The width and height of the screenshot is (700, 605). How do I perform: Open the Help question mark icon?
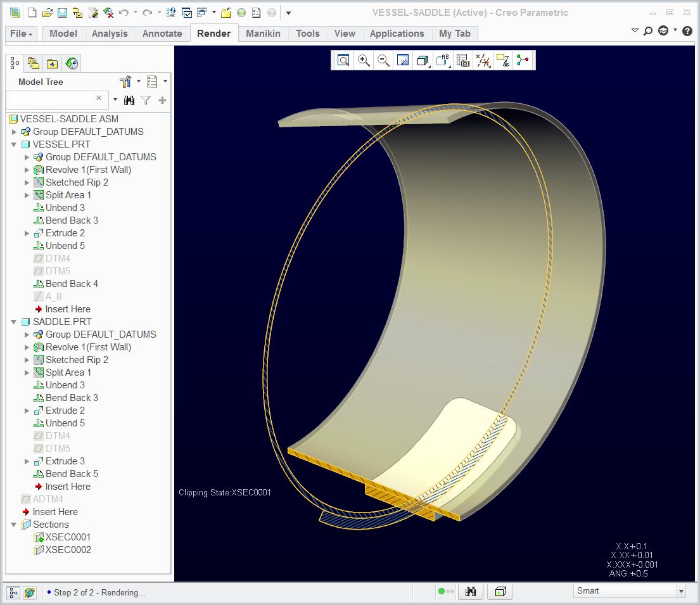[x=687, y=31]
